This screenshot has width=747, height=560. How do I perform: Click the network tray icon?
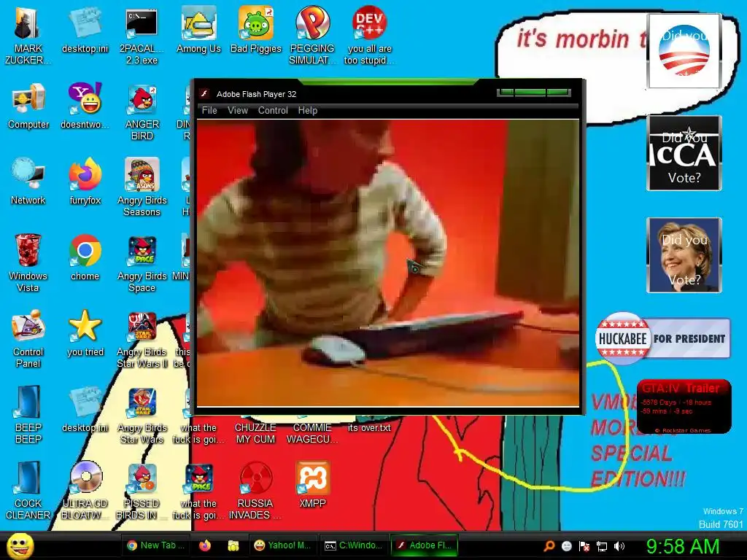(x=602, y=546)
